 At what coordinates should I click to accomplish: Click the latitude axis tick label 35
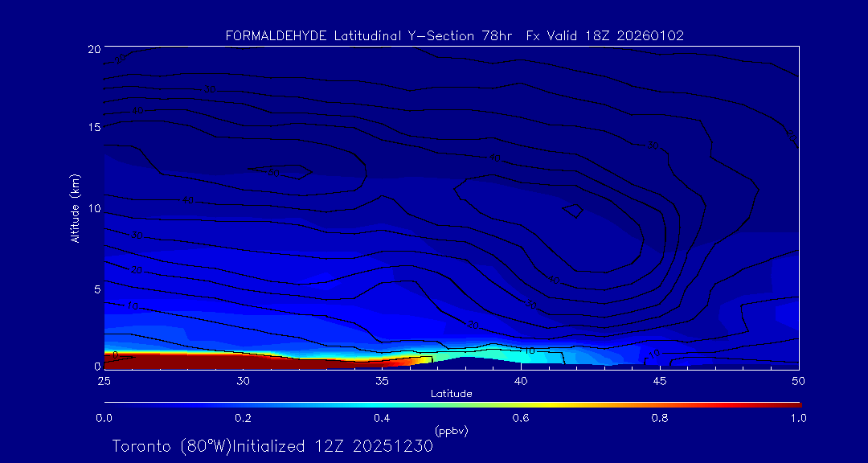tap(382, 380)
